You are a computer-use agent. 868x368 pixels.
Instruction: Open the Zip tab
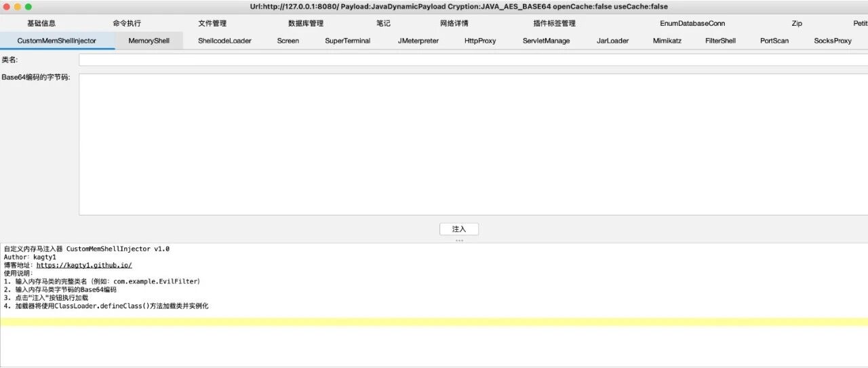click(797, 23)
